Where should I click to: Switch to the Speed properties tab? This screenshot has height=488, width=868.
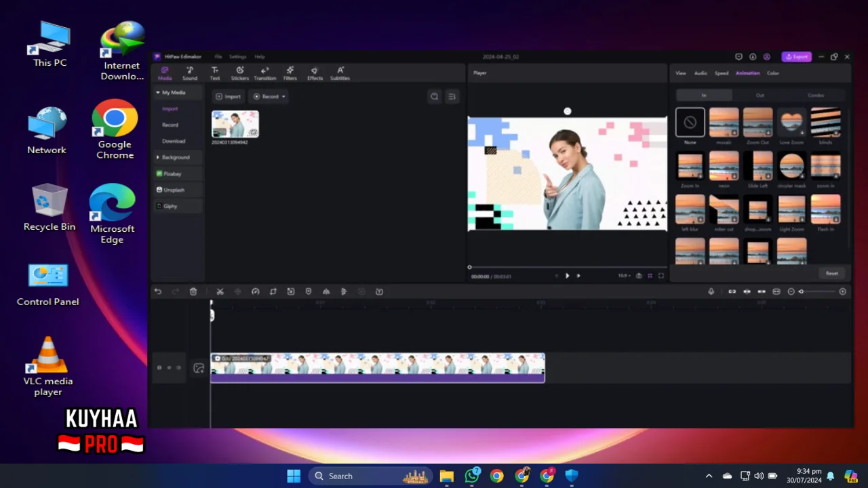pos(722,73)
